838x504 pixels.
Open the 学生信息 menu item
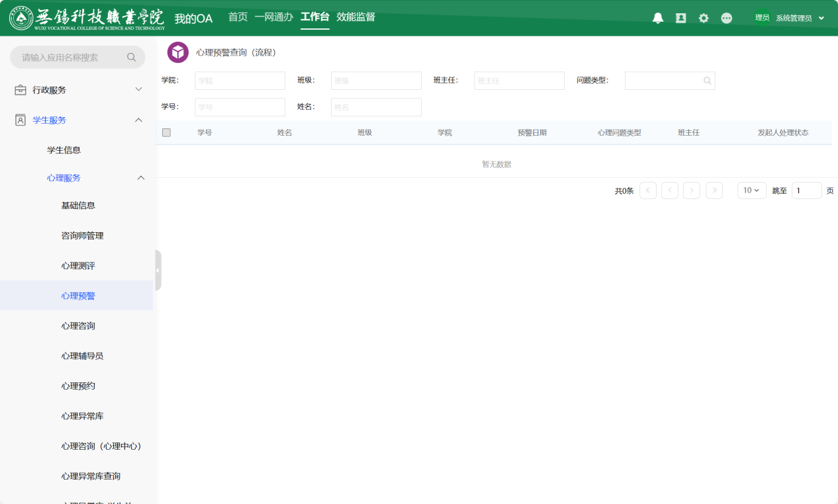pyautogui.click(x=64, y=150)
